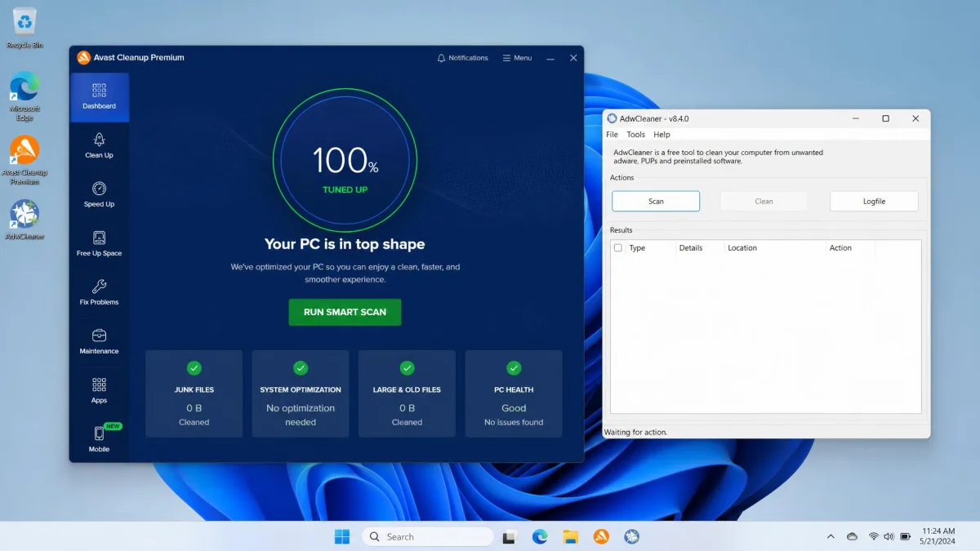Click the Clean button in AdwCleaner
The width and height of the screenshot is (980, 551).
click(x=764, y=201)
